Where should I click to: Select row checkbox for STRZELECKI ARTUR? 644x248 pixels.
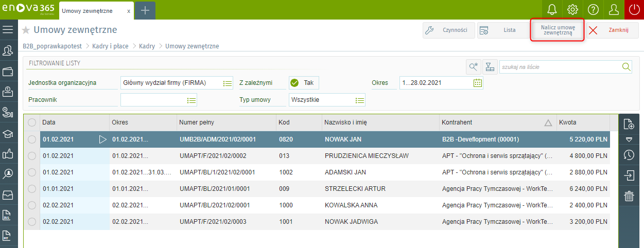click(x=32, y=189)
